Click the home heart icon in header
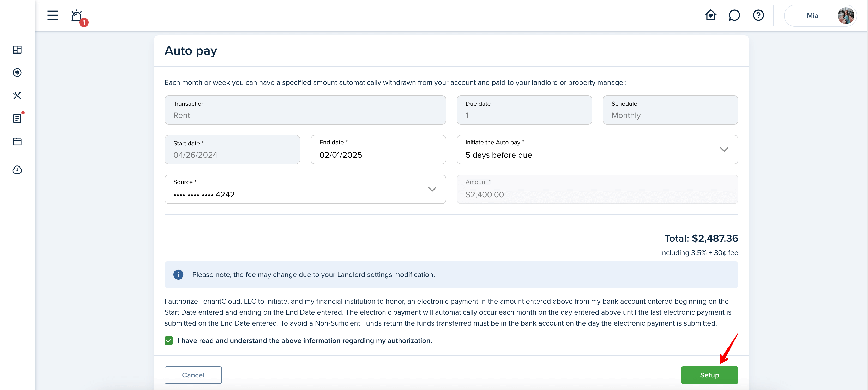 click(x=710, y=15)
